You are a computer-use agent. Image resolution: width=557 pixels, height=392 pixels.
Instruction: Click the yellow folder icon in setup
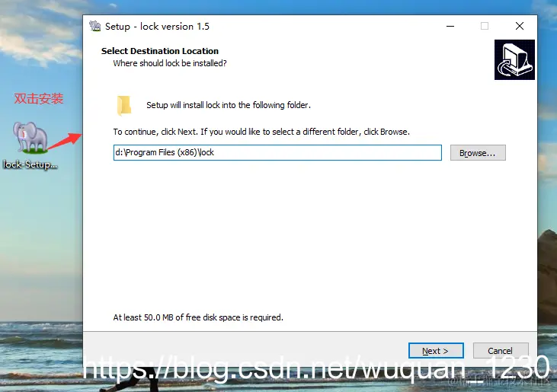124,105
